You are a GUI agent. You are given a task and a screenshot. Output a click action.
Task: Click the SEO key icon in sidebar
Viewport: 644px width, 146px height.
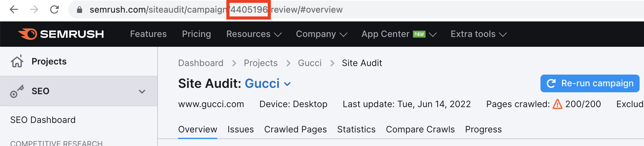17,91
